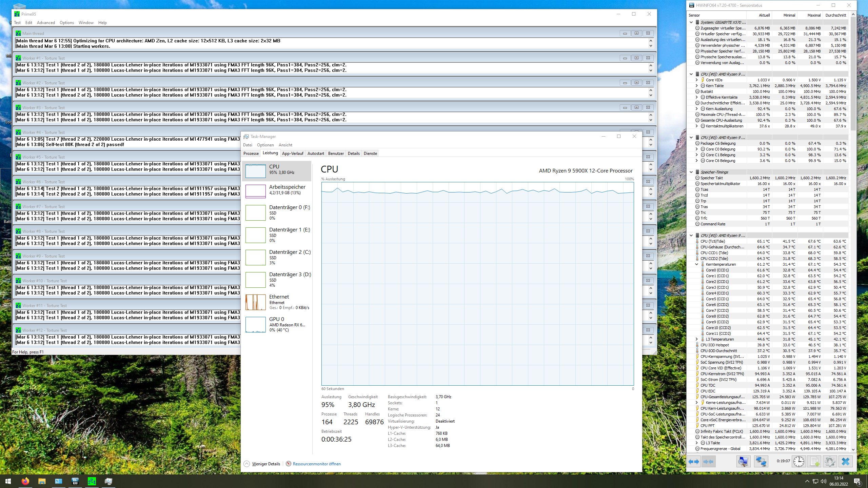Open the Details tab in Task-Manager
The image size is (868, 488).
click(x=354, y=154)
